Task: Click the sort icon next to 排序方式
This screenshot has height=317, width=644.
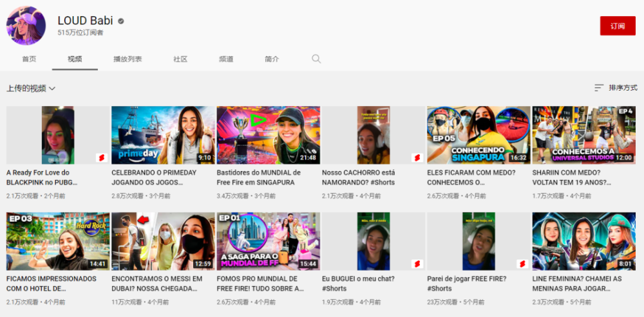Action: point(599,87)
